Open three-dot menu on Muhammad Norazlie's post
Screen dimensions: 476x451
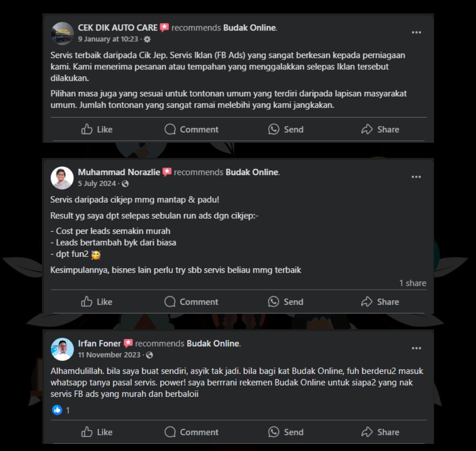(x=416, y=177)
